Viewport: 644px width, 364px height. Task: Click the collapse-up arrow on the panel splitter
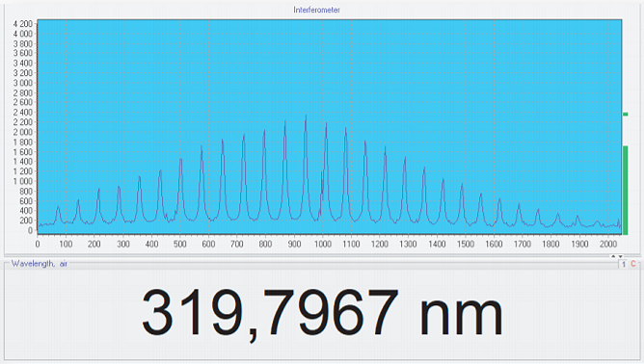[x=613, y=256]
